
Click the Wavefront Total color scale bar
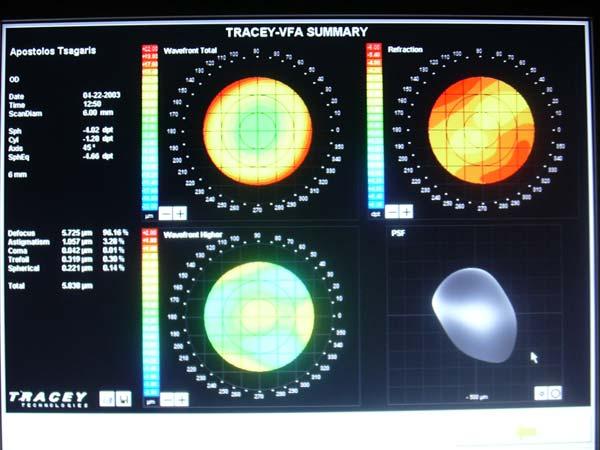(x=150, y=127)
